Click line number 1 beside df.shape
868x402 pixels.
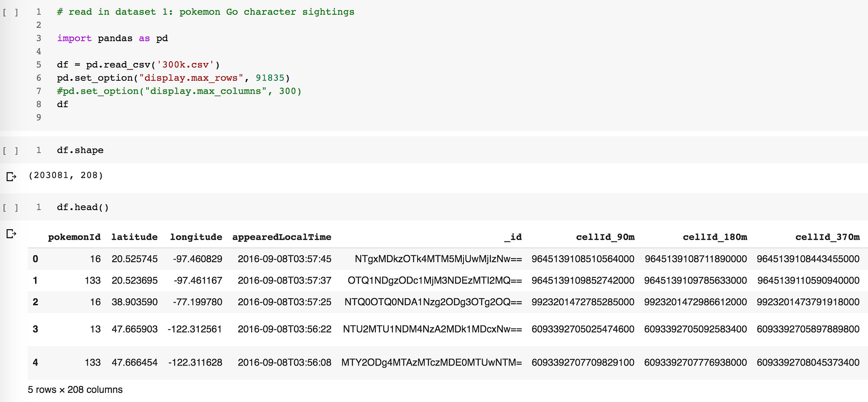pos(38,150)
